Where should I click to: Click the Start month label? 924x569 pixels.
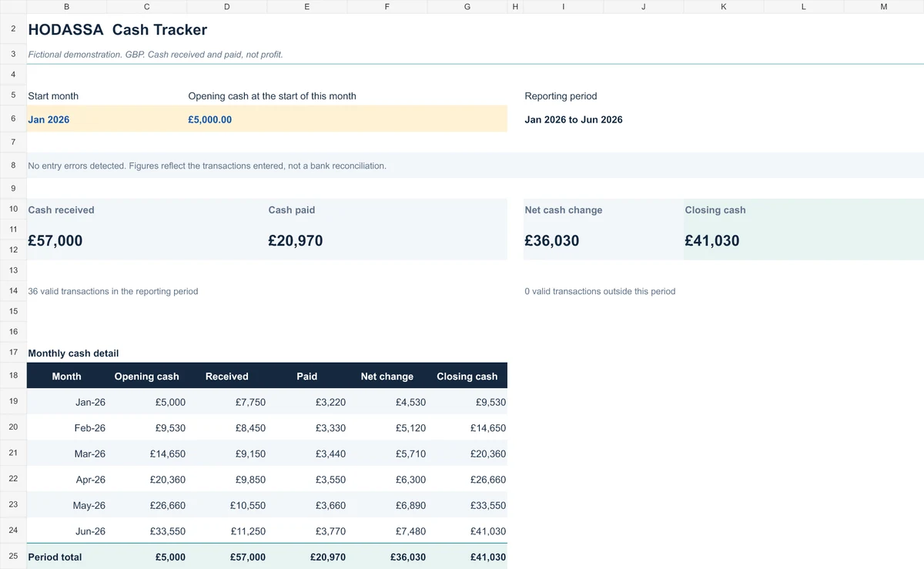[x=53, y=96]
